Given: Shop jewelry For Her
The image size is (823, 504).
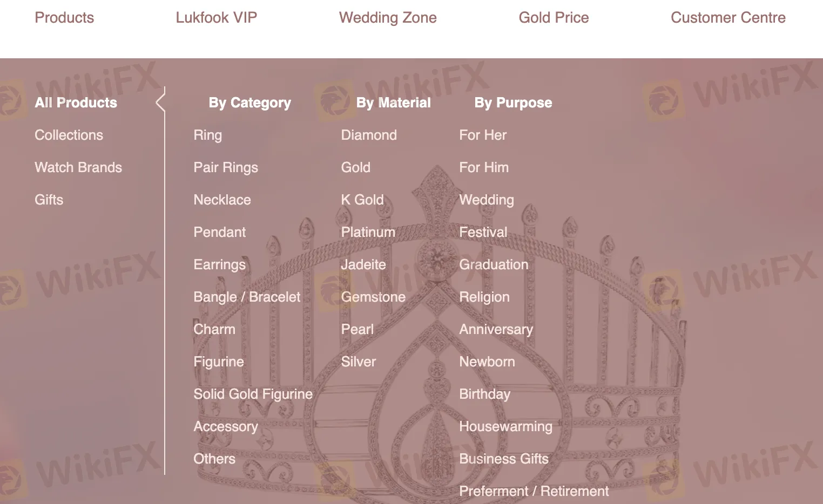Looking at the screenshot, I should click(483, 135).
